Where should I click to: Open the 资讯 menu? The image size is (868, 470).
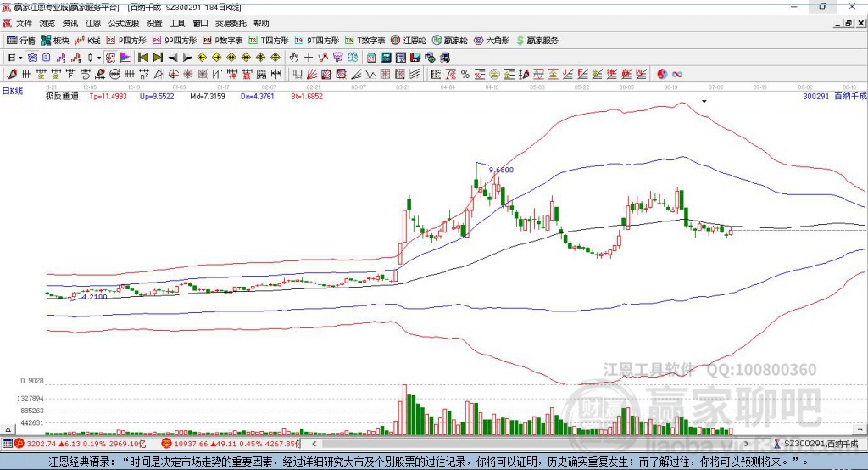[x=70, y=23]
